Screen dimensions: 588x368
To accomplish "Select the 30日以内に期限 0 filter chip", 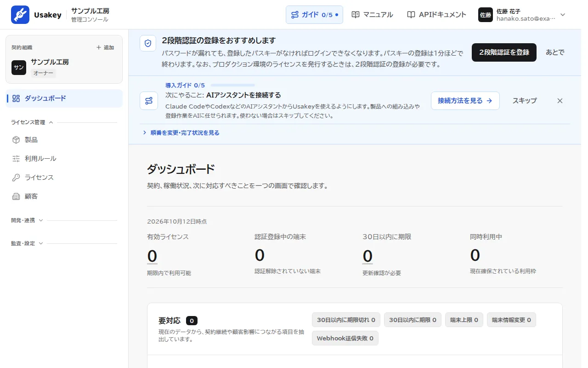I will pos(413,320).
